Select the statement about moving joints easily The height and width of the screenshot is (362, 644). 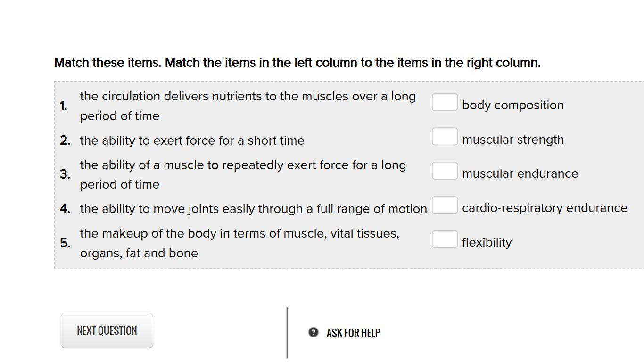pyautogui.click(x=253, y=209)
